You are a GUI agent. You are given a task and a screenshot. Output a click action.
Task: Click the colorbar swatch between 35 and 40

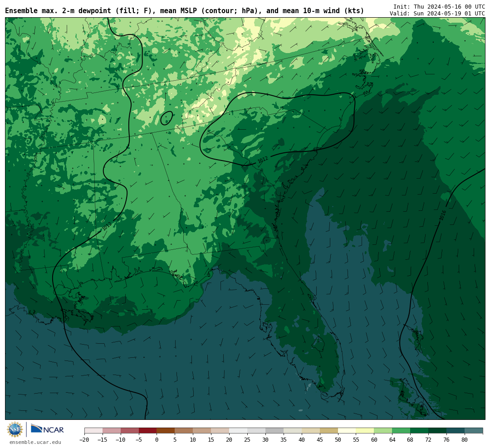click(293, 430)
